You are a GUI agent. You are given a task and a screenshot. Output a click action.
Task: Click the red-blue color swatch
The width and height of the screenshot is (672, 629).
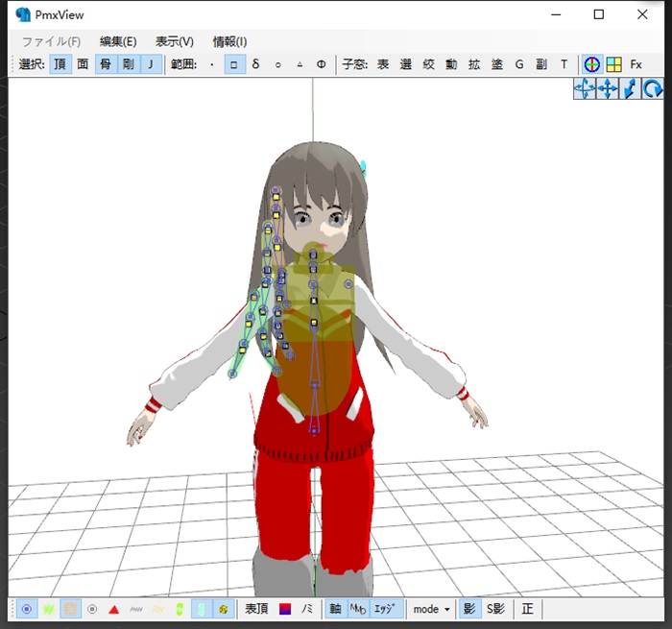pyautogui.click(x=285, y=609)
